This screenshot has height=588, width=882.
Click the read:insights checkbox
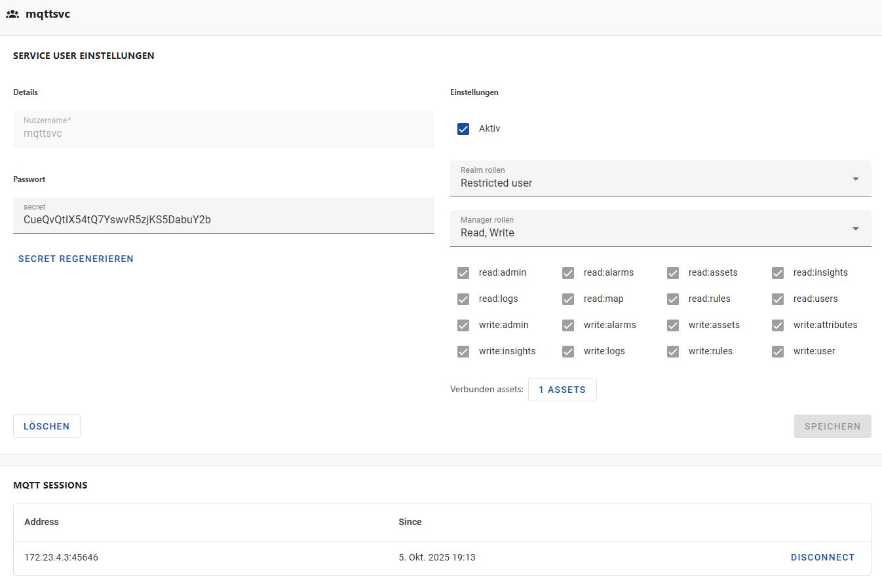tap(778, 273)
